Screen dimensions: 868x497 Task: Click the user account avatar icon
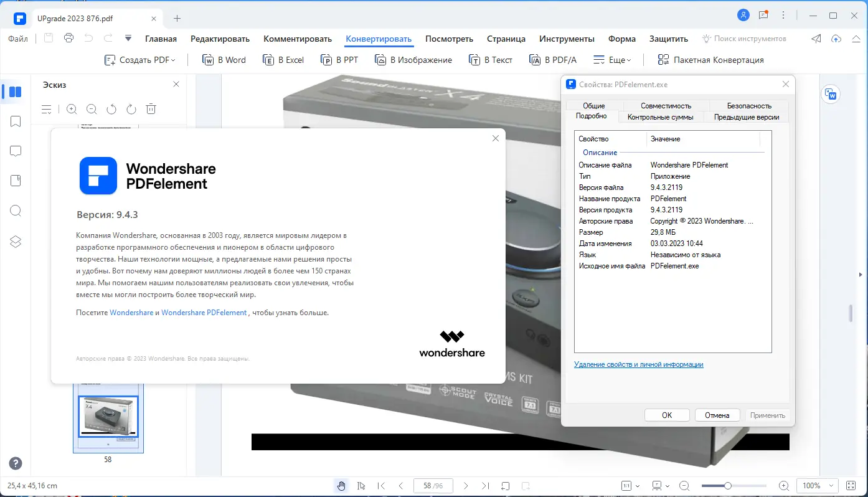click(x=743, y=16)
